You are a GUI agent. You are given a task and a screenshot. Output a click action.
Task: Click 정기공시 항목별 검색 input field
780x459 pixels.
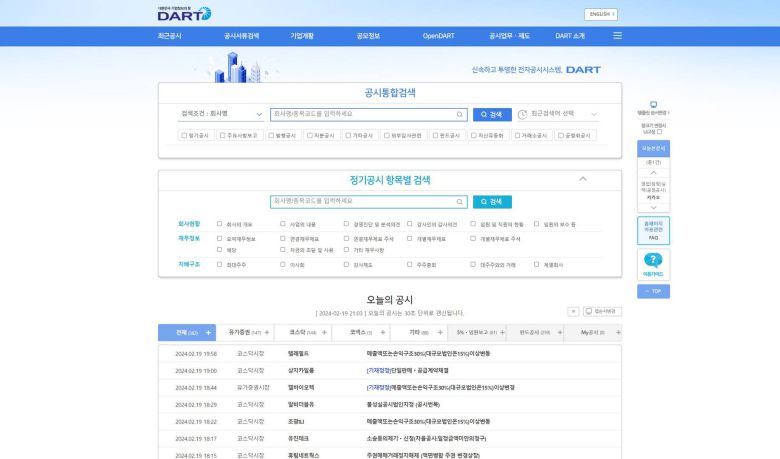point(369,202)
